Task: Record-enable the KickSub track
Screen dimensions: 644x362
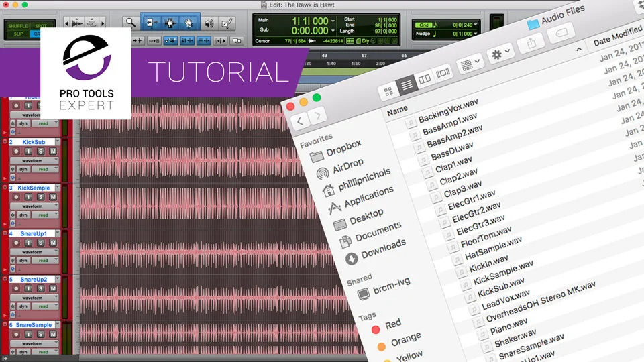Action: 16,152
